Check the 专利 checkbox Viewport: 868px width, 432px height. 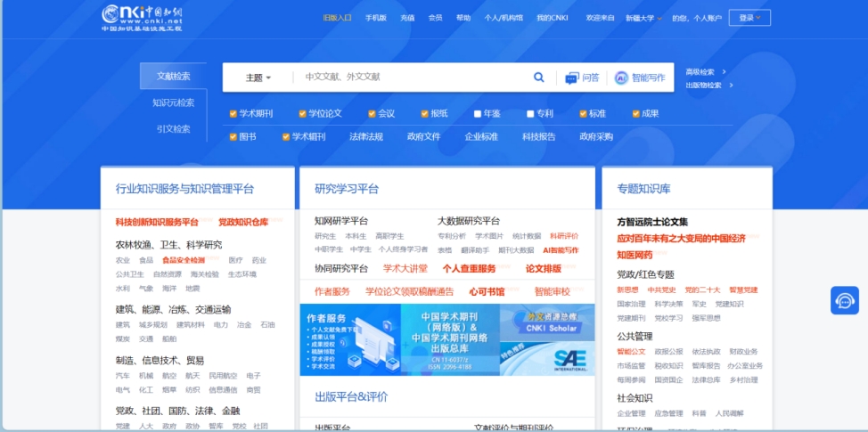530,114
